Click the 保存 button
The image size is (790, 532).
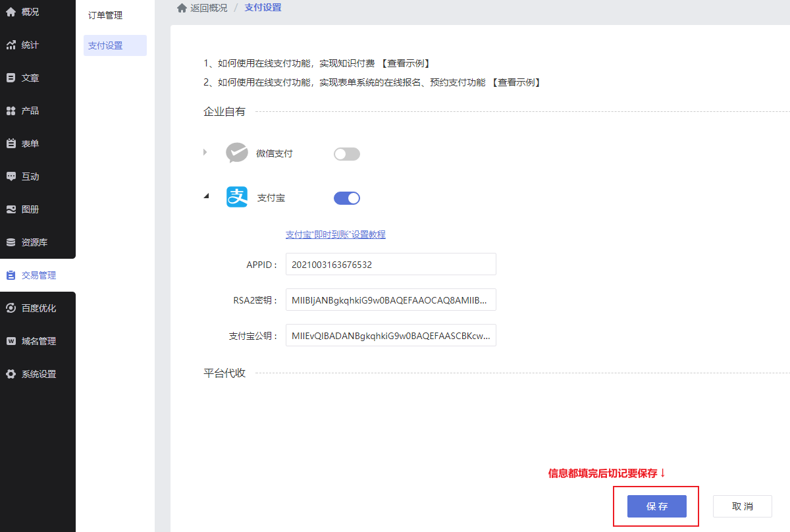(x=657, y=506)
